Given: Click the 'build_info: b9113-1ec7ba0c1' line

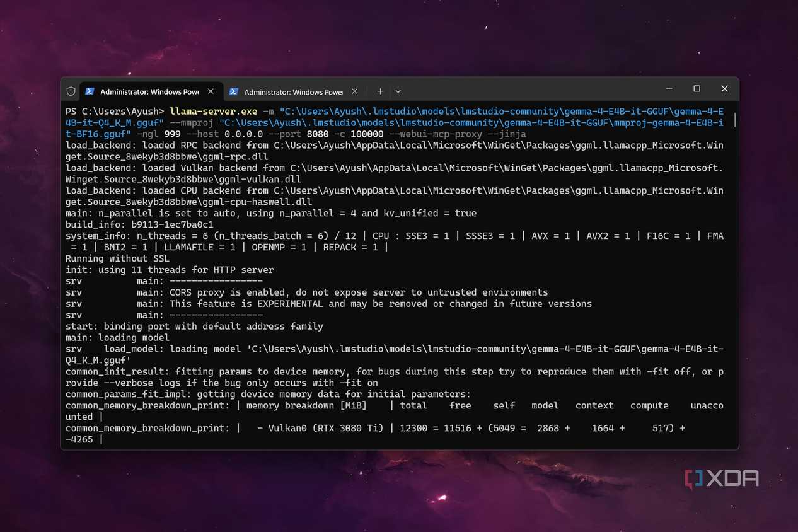Looking at the screenshot, I should coord(139,224).
